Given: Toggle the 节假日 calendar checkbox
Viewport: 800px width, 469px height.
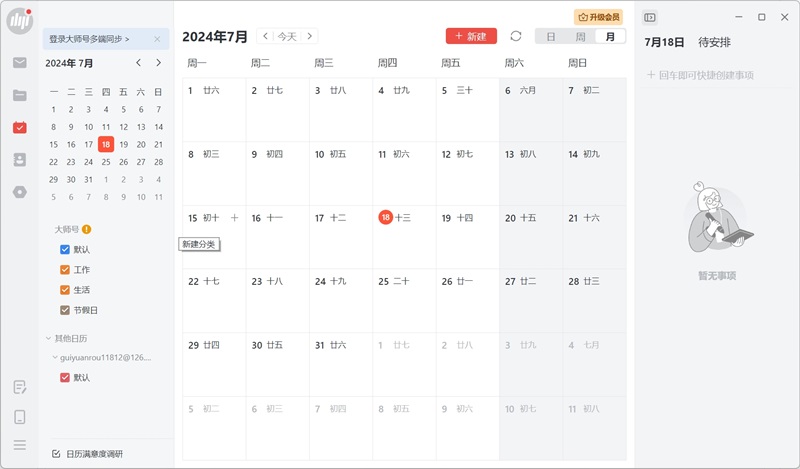Looking at the screenshot, I should point(65,310).
